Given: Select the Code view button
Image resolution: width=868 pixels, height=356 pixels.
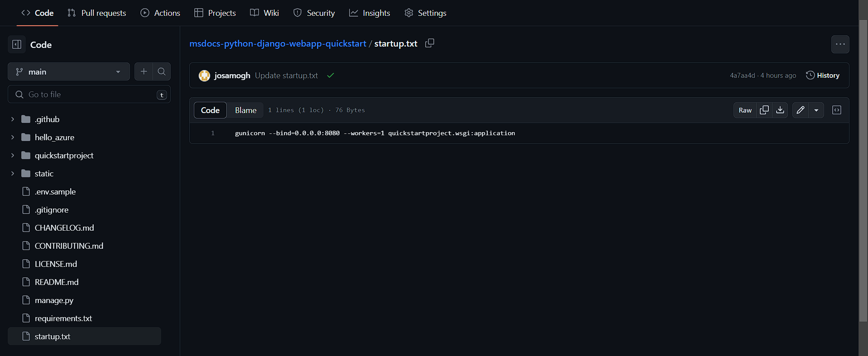Looking at the screenshot, I should click(210, 110).
